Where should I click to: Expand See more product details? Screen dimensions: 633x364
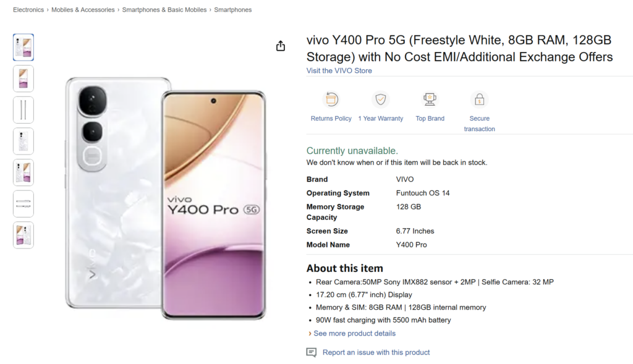pyautogui.click(x=354, y=334)
